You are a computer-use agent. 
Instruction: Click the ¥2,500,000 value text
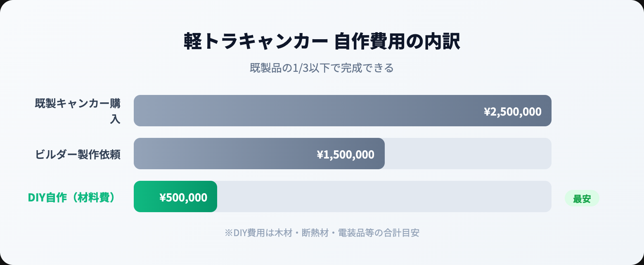[x=512, y=111]
